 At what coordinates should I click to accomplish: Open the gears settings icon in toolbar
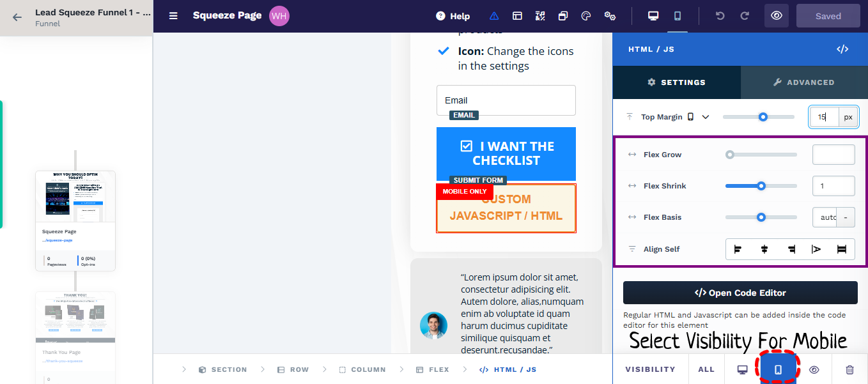click(x=610, y=16)
